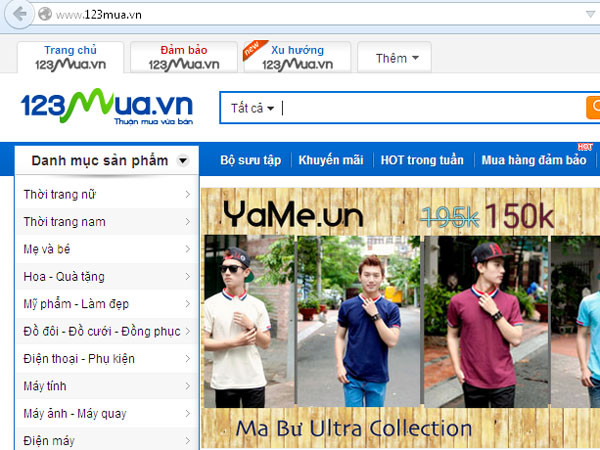The height and width of the screenshot is (450, 600).
Task: Click the globe site identity icon
Action: 45,14
